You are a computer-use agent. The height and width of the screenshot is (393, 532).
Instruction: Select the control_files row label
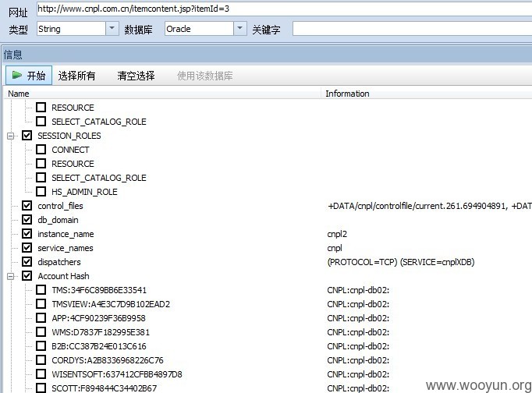pos(60,206)
